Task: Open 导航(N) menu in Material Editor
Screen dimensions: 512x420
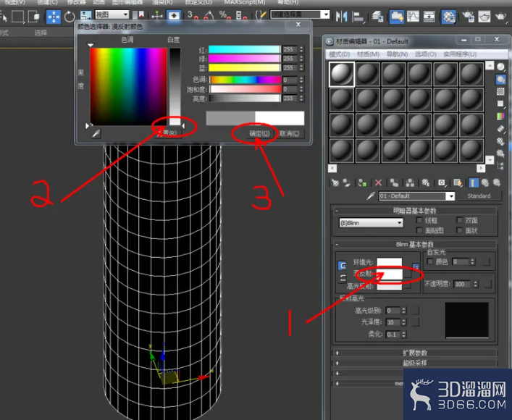Action: [x=397, y=54]
